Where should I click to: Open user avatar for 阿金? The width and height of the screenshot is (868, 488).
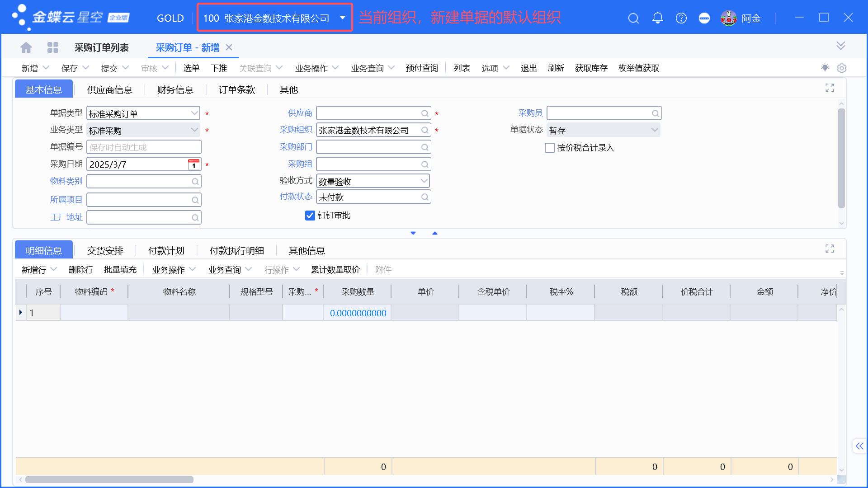[x=728, y=18]
